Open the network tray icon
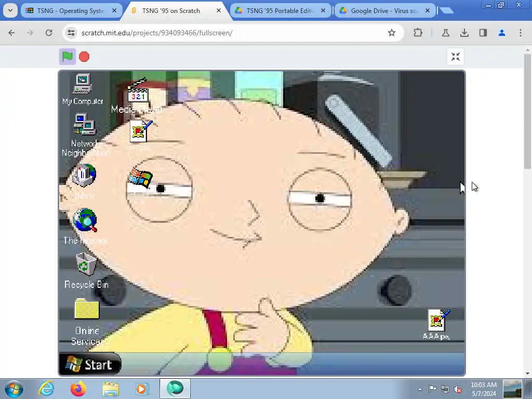The height and width of the screenshot is (399, 532). click(445, 389)
